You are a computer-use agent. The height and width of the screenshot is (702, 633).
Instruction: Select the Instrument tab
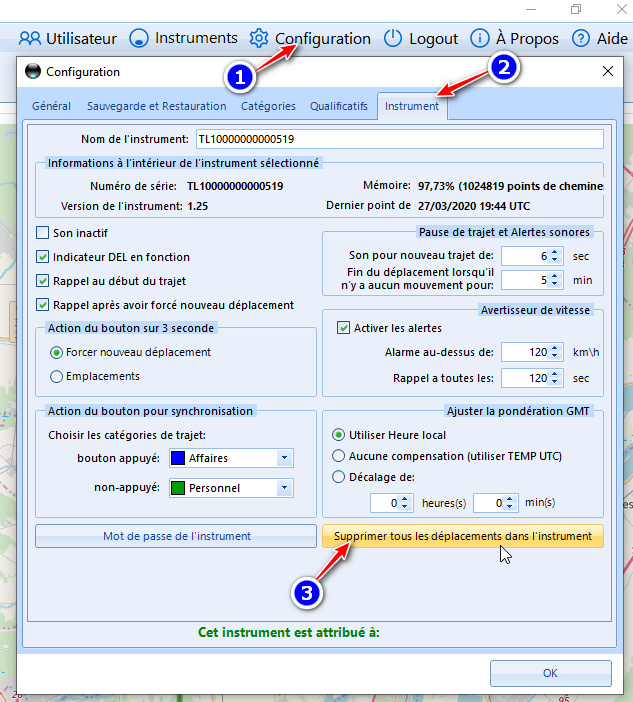click(x=412, y=106)
